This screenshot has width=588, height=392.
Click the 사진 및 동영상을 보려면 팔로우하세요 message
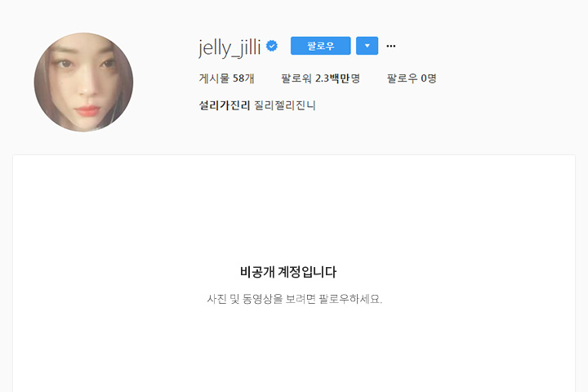tap(294, 299)
